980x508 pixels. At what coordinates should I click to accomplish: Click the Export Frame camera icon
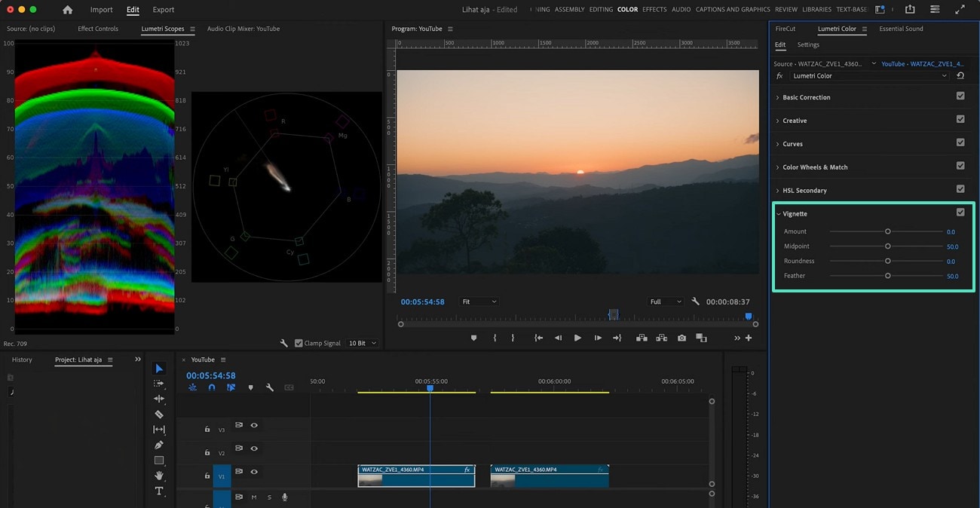tap(681, 338)
